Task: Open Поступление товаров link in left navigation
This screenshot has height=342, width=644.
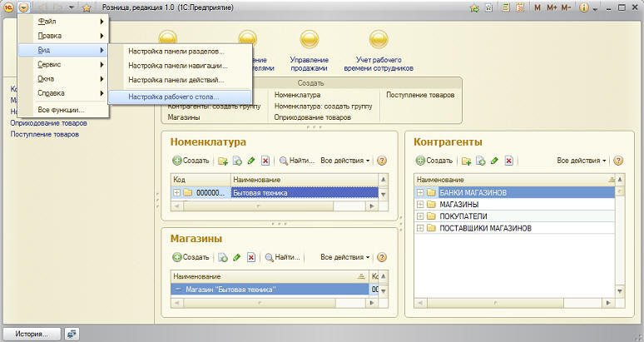Action: pos(45,134)
